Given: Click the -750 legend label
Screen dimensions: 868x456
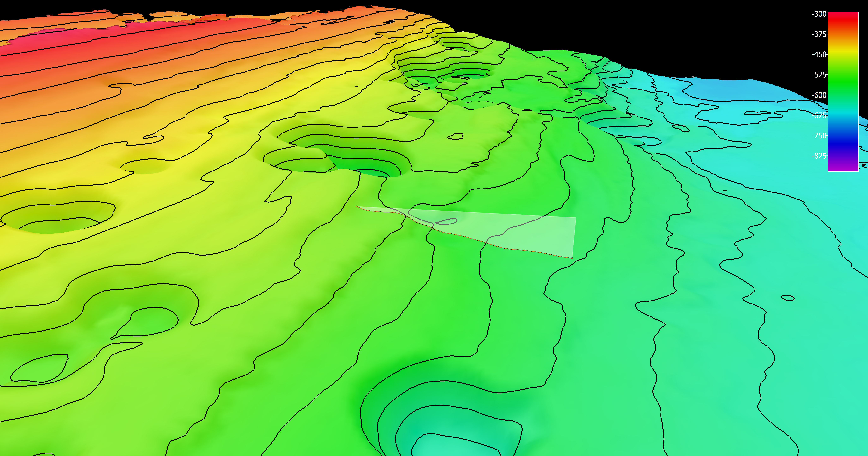Looking at the screenshot, I should point(819,136).
